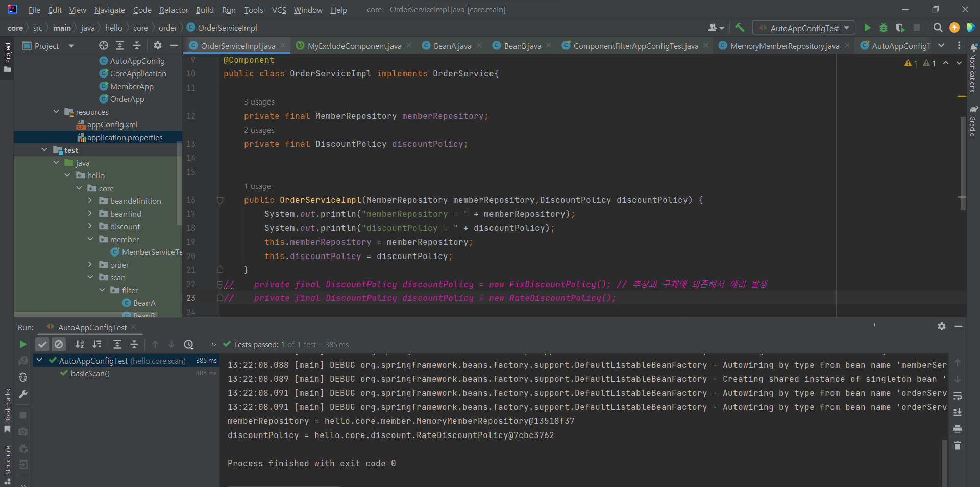Build project using the hammer icon
Viewport: 980px width, 487px height.
coord(740,28)
